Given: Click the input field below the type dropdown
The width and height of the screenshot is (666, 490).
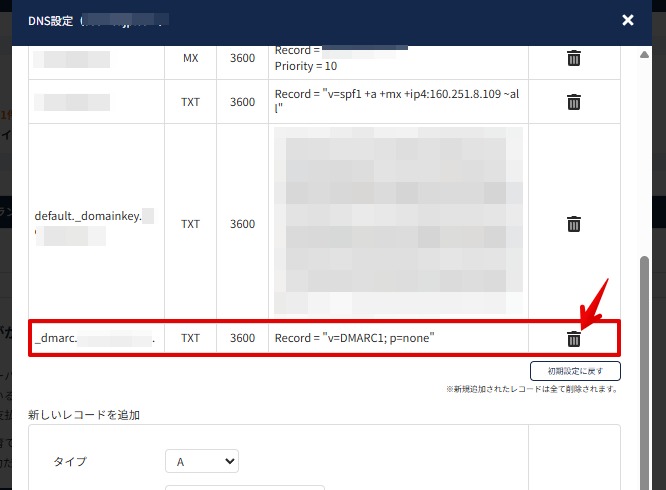Looking at the screenshot, I should 244,487.
